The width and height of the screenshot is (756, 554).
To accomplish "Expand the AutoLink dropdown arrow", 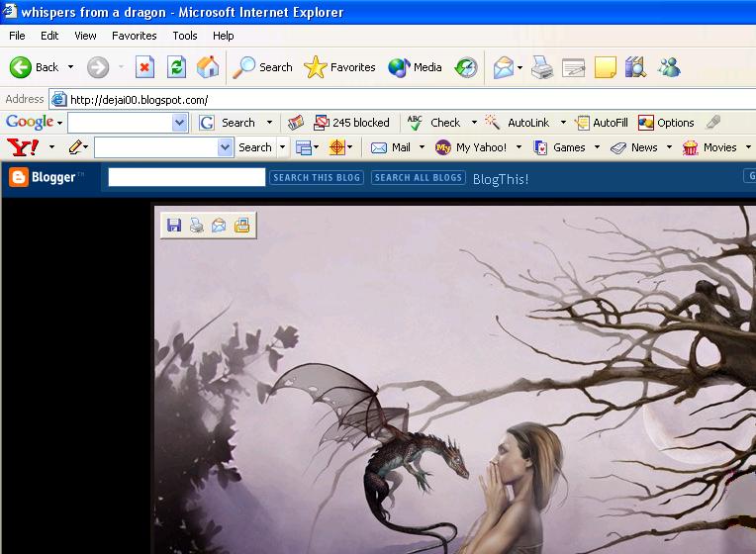I will (563, 123).
